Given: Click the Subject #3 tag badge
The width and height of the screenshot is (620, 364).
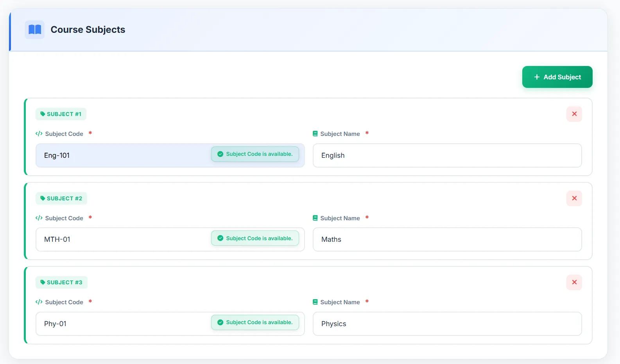Looking at the screenshot, I should pyautogui.click(x=61, y=282).
